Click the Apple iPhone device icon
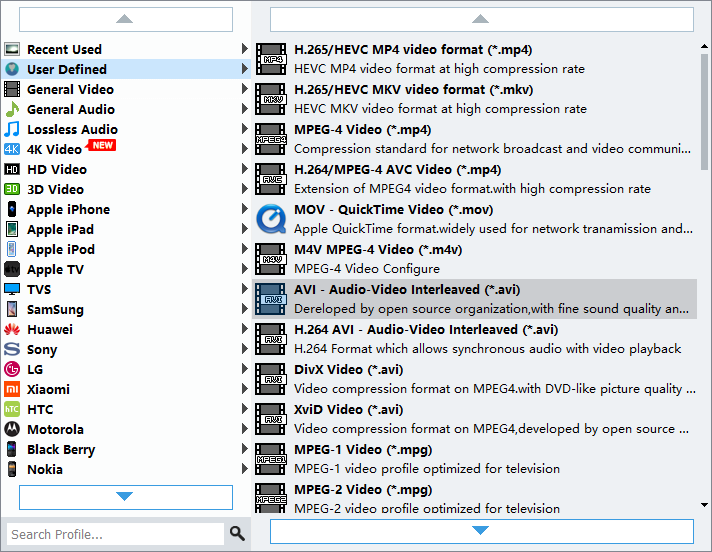The width and height of the screenshot is (712, 552). click(12, 209)
